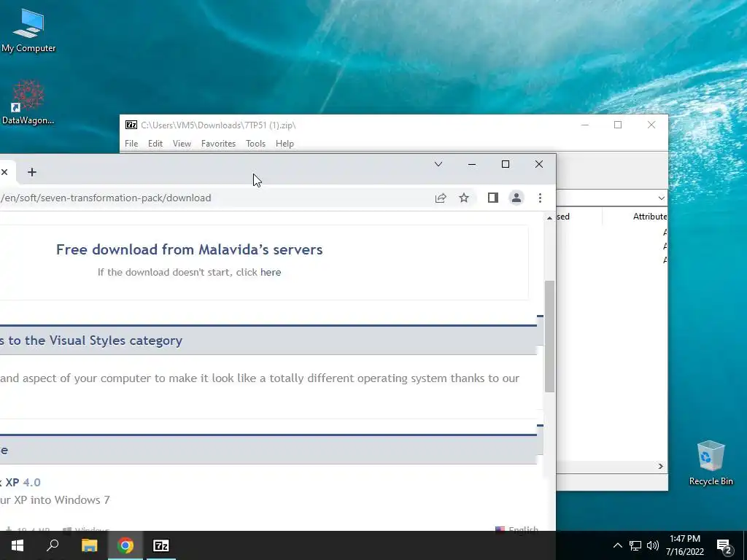Open the 7-Zip Favorites menu
Image resolution: width=747 pixels, height=560 pixels.
pos(218,144)
